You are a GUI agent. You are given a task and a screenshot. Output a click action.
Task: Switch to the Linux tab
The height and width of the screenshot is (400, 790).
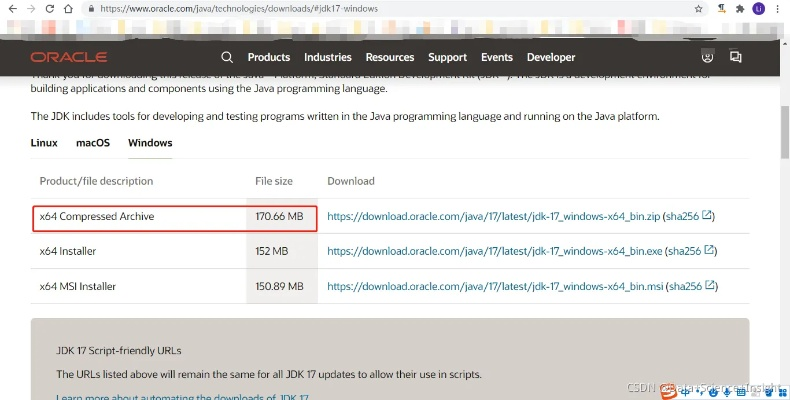[x=44, y=143]
